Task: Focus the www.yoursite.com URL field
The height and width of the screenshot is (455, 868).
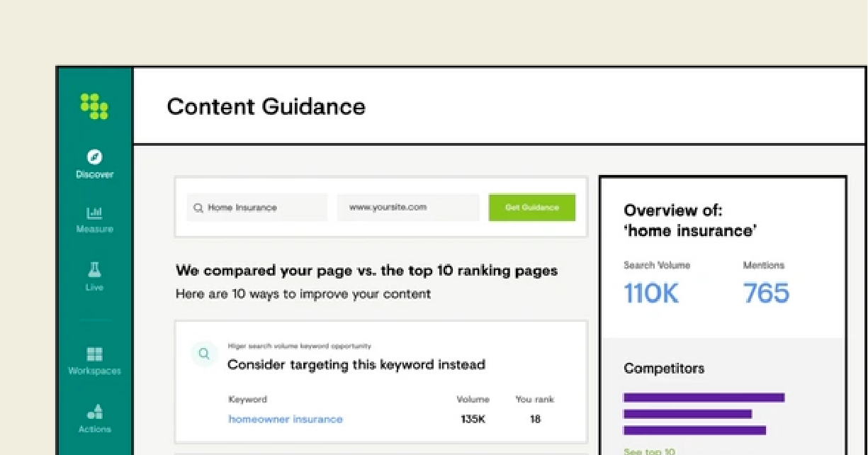Action: [408, 208]
